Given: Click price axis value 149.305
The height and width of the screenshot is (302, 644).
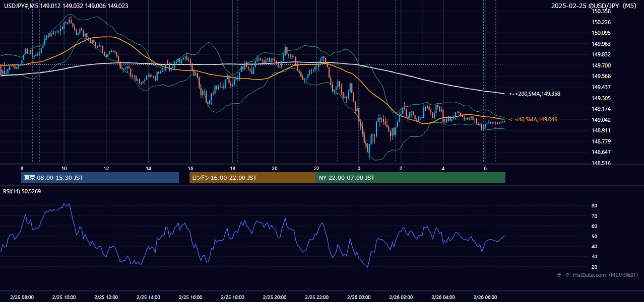Looking at the screenshot, I should [601, 98].
